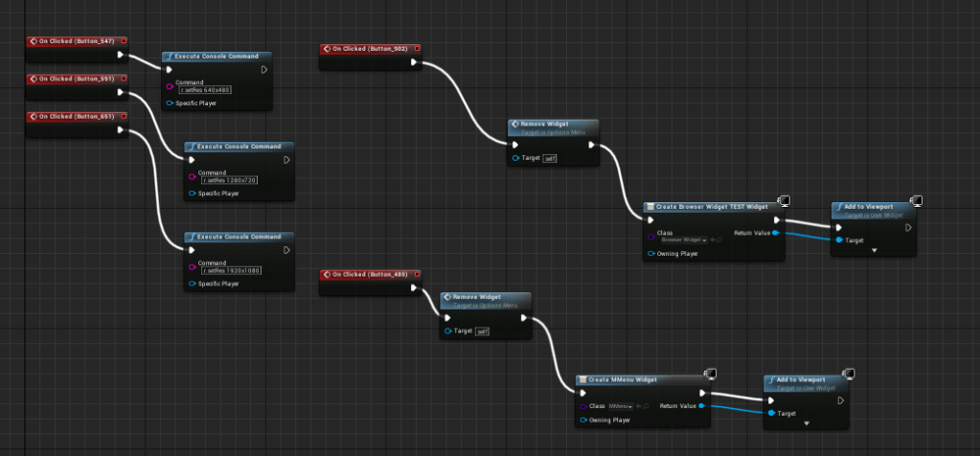The image size is (980, 456).
Task: Click exec output pin of 1920x1080 console command
Action: pos(286,251)
